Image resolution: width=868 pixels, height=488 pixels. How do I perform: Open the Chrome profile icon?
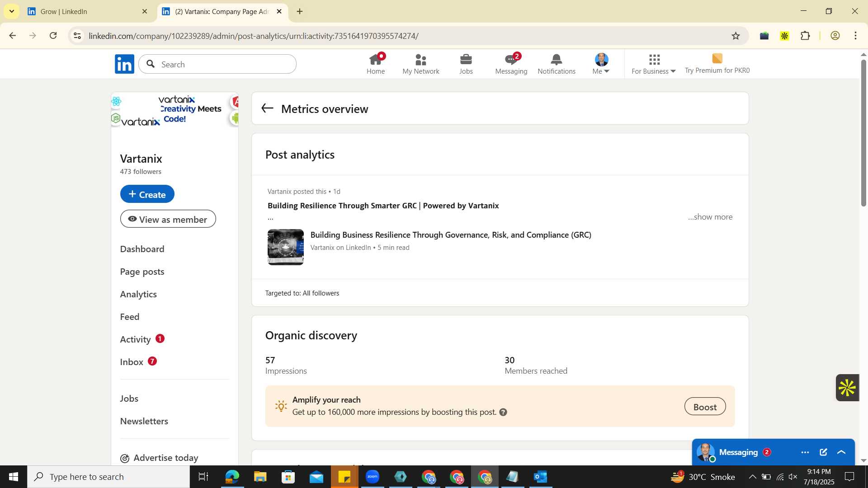(835, 36)
